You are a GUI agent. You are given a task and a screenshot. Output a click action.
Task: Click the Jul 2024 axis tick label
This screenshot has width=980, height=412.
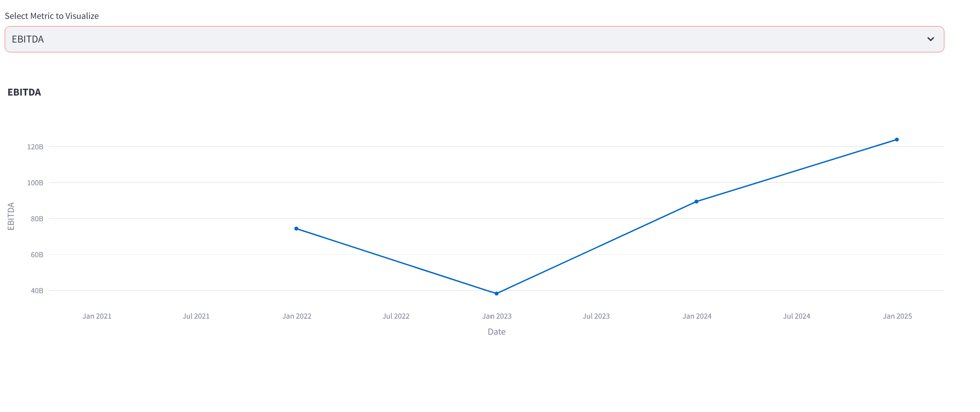pos(797,316)
